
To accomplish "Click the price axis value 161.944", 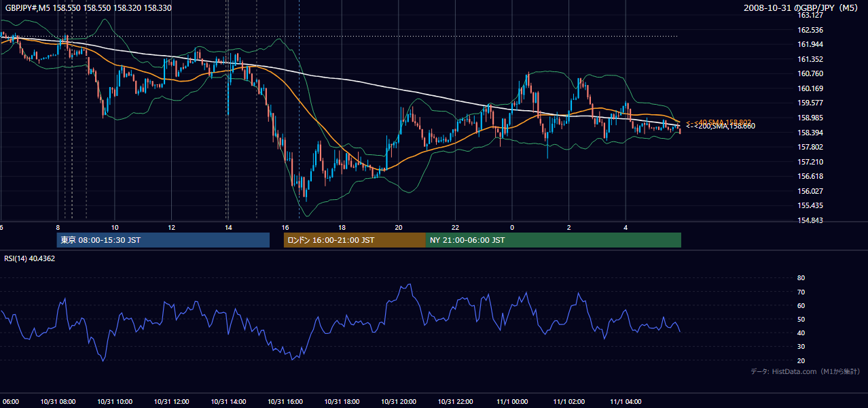I will pos(810,45).
